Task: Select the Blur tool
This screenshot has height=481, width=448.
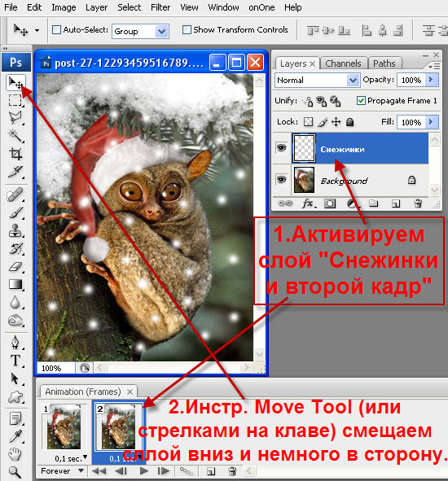Action: [15, 303]
